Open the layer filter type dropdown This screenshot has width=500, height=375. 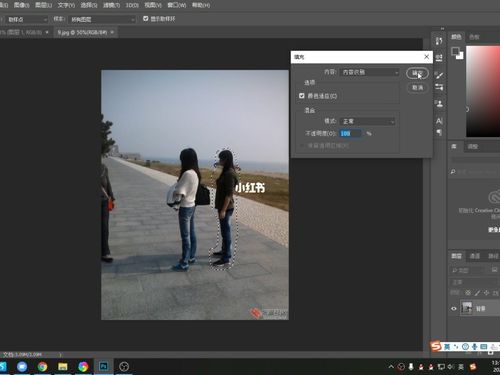468,270
